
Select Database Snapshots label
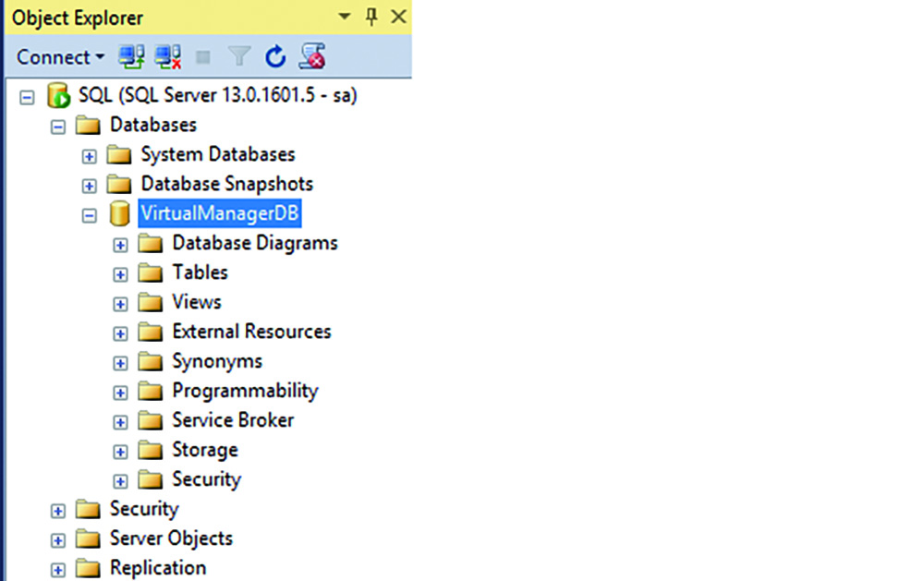[x=227, y=184]
